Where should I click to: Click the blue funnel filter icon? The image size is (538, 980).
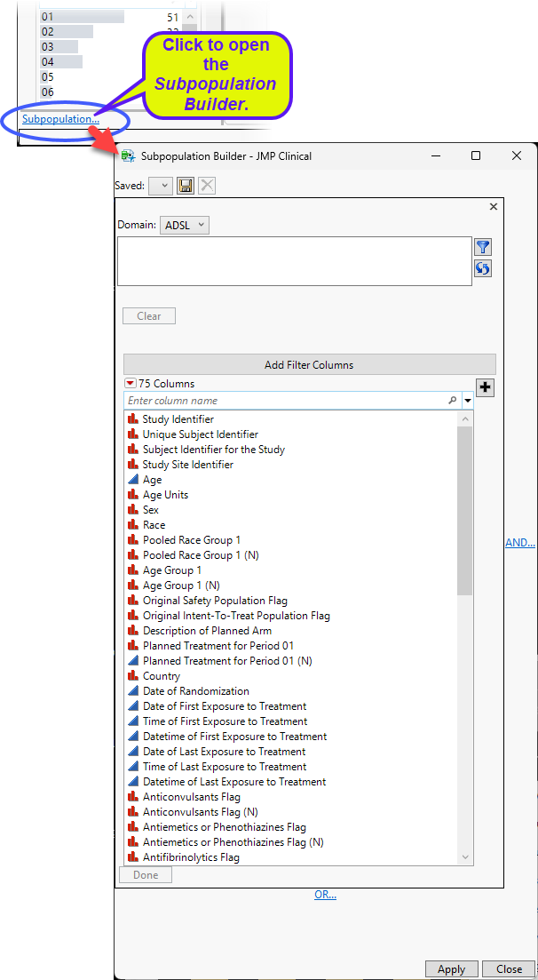[x=483, y=248]
